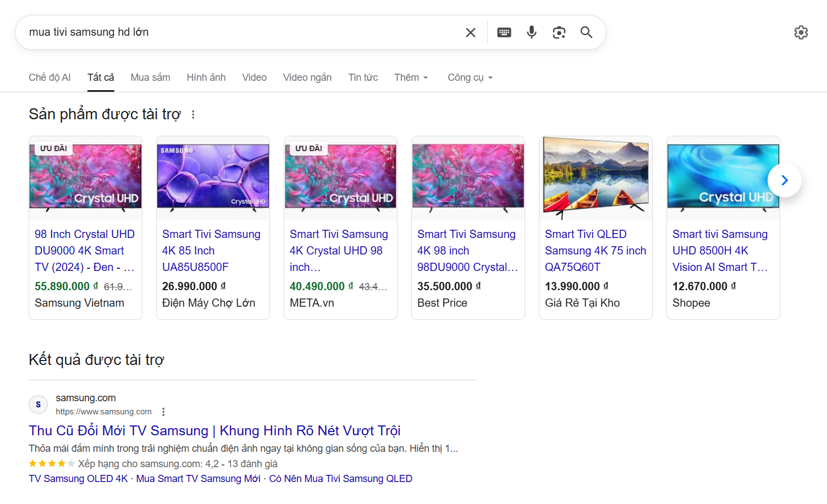Viewport: 827px width, 504px height.
Task: Open the 'Có Nên Mua Tivi Samsung QLED' sitelink
Action: click(x=340, y=479)
